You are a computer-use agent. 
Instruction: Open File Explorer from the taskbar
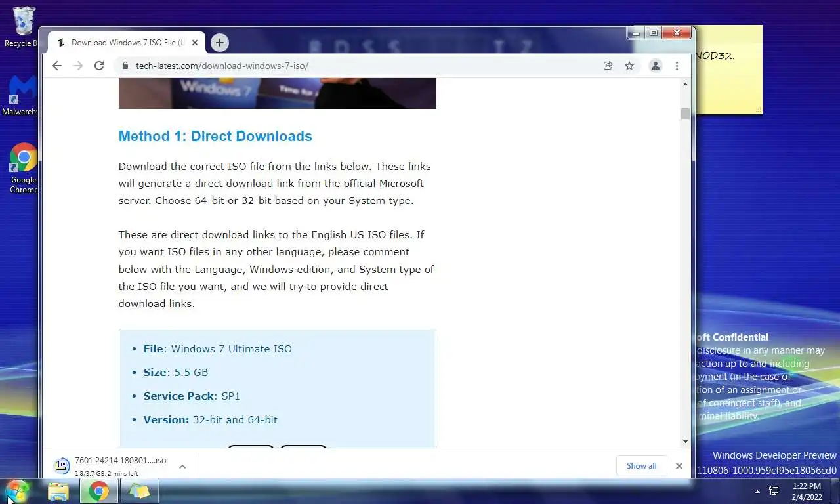coord(58,492)
